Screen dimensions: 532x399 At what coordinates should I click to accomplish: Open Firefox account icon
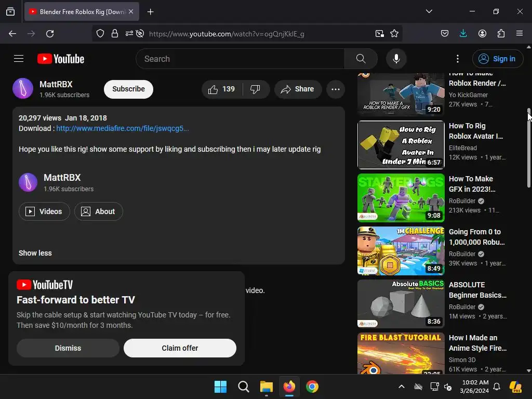[482, 34]
